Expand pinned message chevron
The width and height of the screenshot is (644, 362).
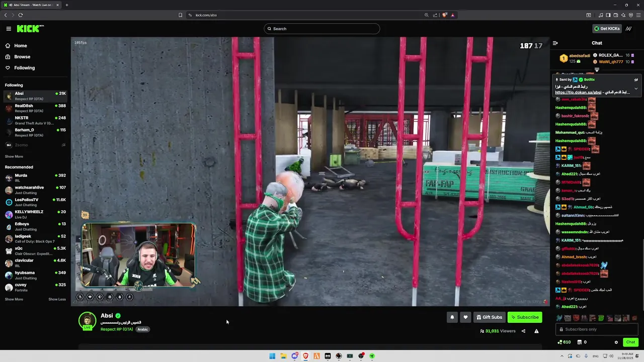[x=635, y=88]
